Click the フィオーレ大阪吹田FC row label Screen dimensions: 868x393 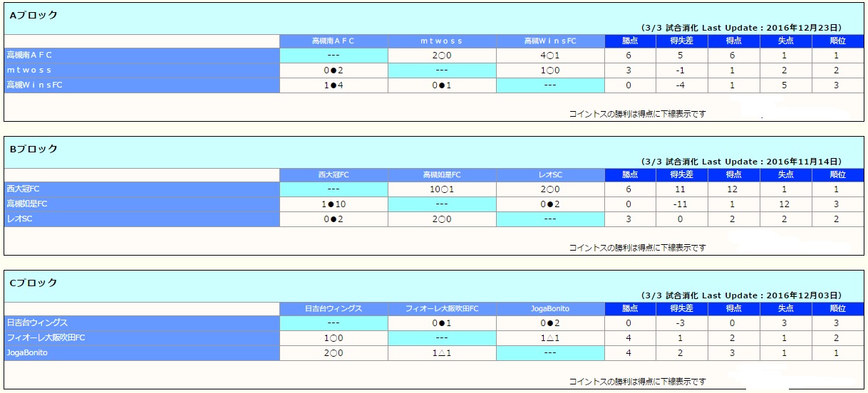(x=142, y=338)
